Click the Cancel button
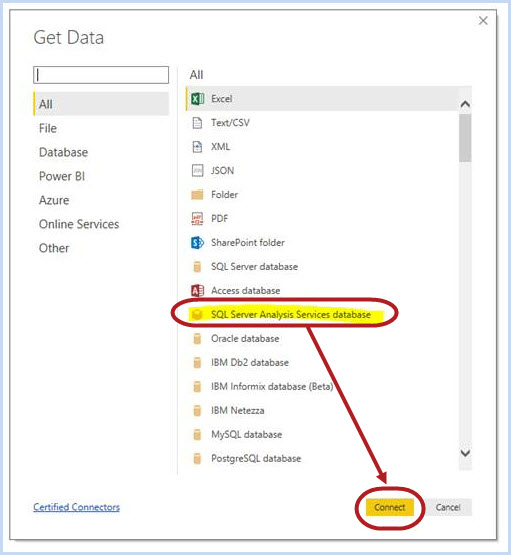The width and height of the screenshot is (511, 555). click(448, 507)
